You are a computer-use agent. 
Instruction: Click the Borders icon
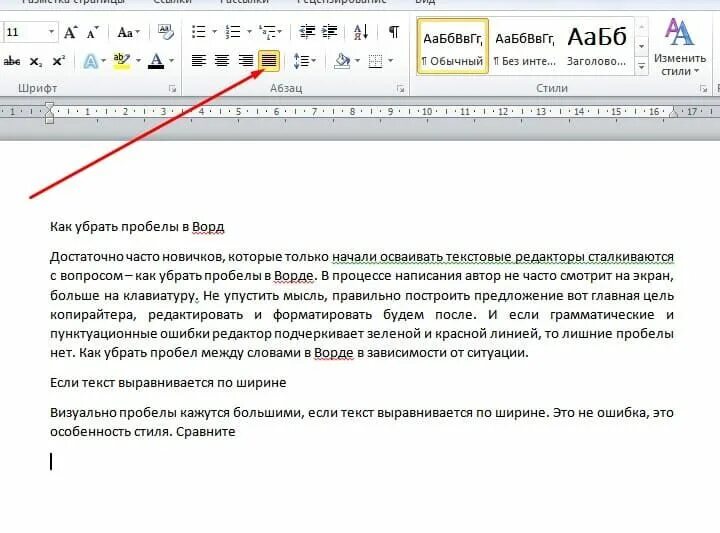(376, 61)
